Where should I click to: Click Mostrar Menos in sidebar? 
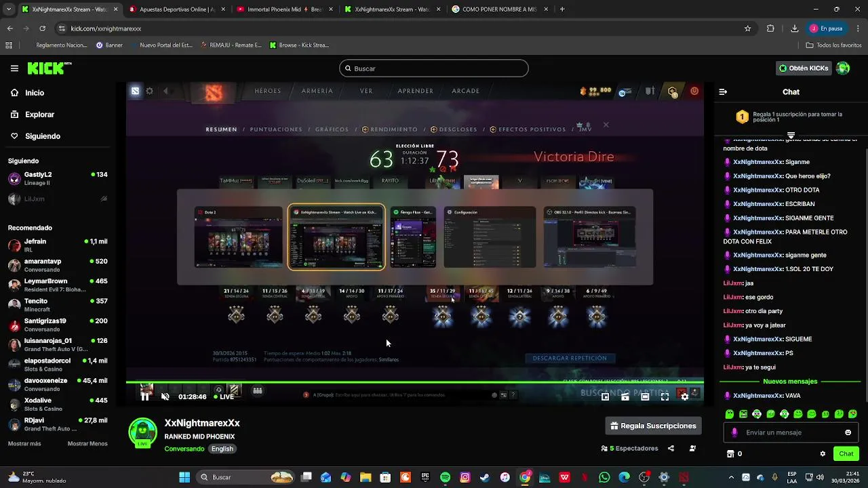(x=87, y=443)
